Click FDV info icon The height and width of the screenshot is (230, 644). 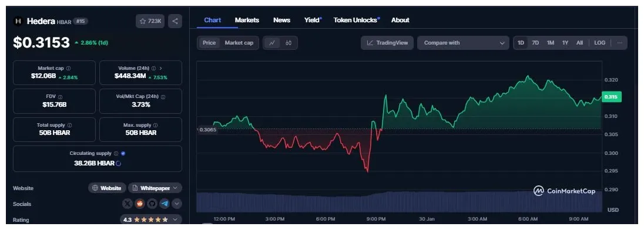coord(61,97)
